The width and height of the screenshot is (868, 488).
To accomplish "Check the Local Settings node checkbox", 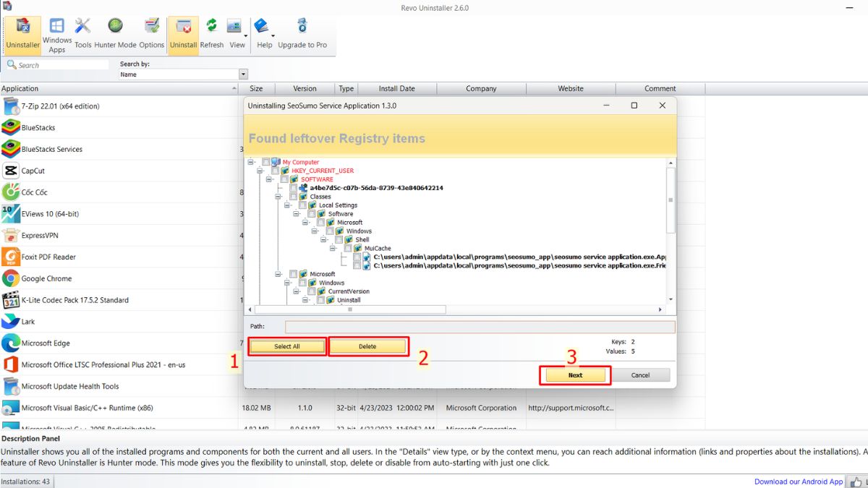I will point(302,205).
